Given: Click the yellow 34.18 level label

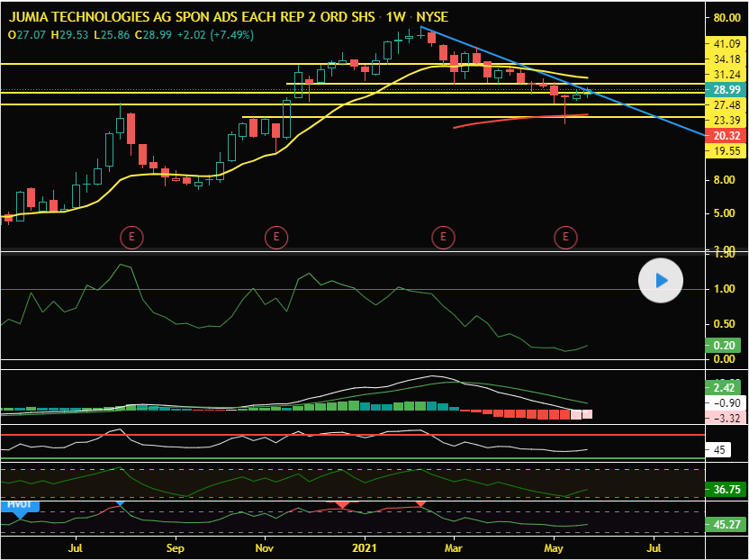Looking at the screenshot, I should (x=726, y=59).
